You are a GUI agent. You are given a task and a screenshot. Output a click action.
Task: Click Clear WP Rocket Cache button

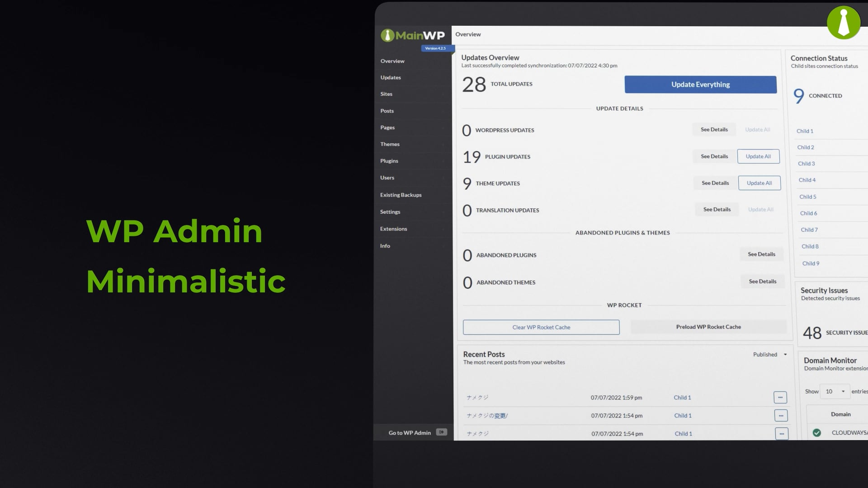[x=541, y=327]
